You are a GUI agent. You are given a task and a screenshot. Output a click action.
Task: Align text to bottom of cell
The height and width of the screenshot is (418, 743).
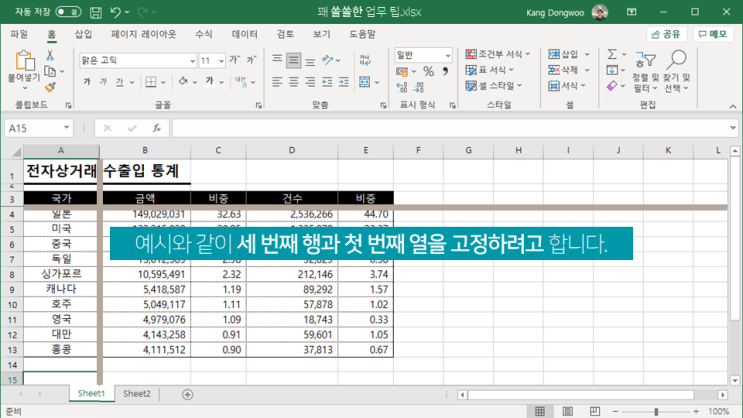(310, 60)
